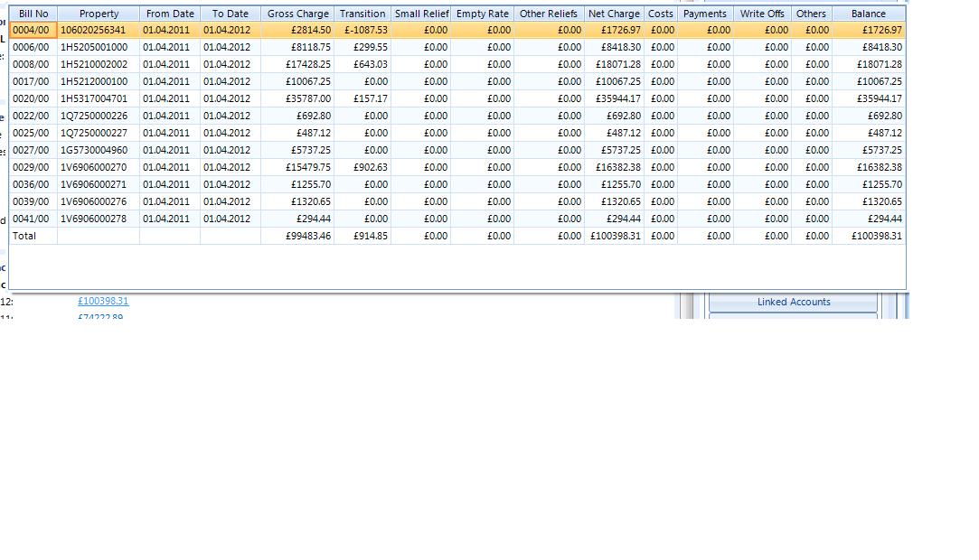The width and height of the screenshot is (979, 560).
Task: Select bill row 0020/00
Action: click(457, 98)
